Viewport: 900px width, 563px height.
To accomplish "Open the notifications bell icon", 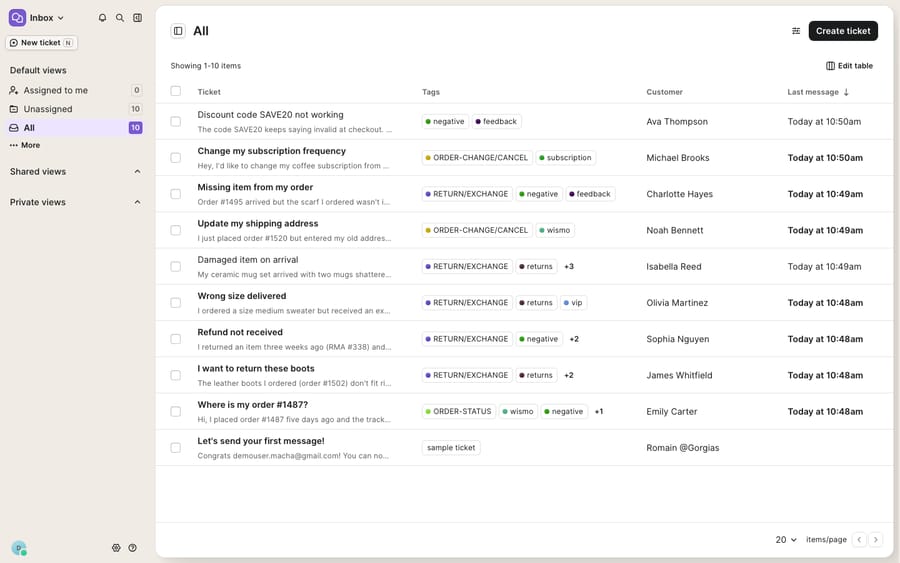I will pyautogui.click(x=102, y=18).
